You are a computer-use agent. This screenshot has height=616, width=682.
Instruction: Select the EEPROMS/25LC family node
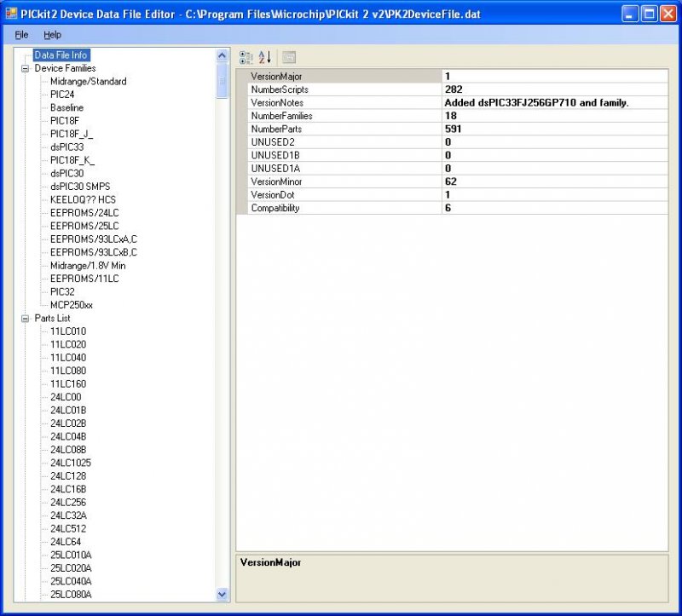pos(84,226)
